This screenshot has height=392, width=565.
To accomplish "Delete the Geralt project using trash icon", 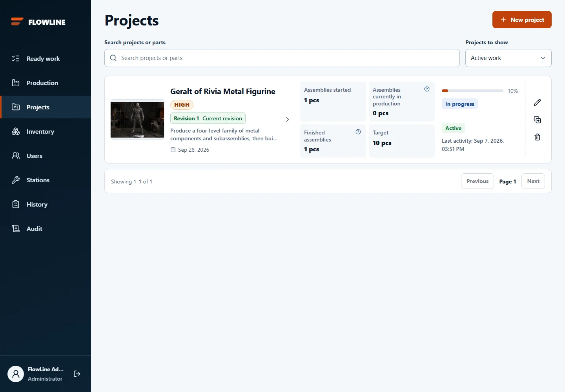I will (x=538, y=137).
